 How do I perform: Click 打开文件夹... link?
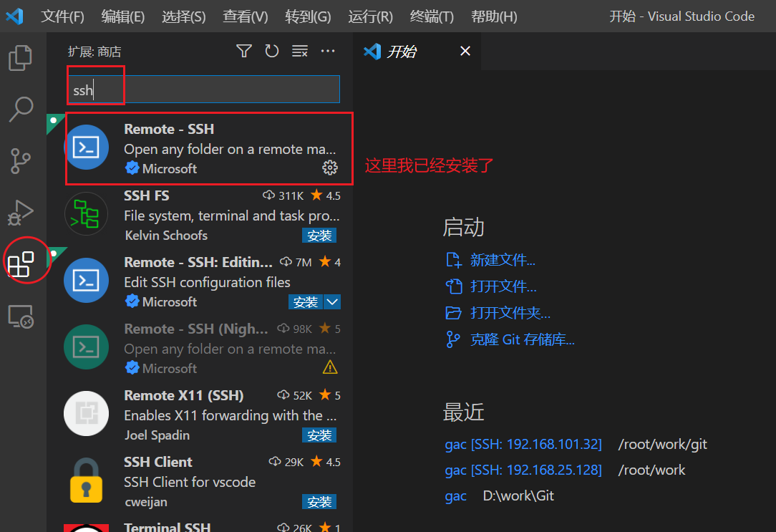pos(510,313)
